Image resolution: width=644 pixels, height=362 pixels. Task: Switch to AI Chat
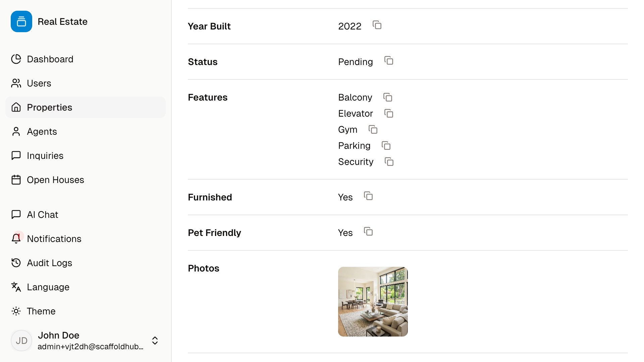pos(42,215)
